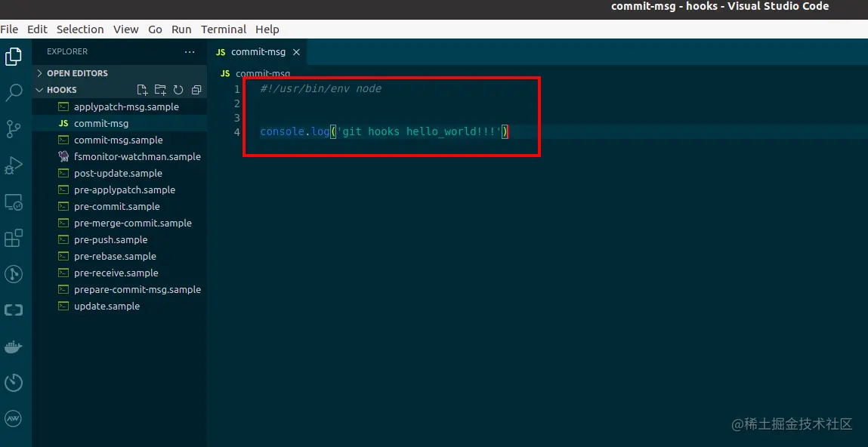Screen dimensions: 868x447
Task: Open the Docker view in activity bar
Action: 14,347
